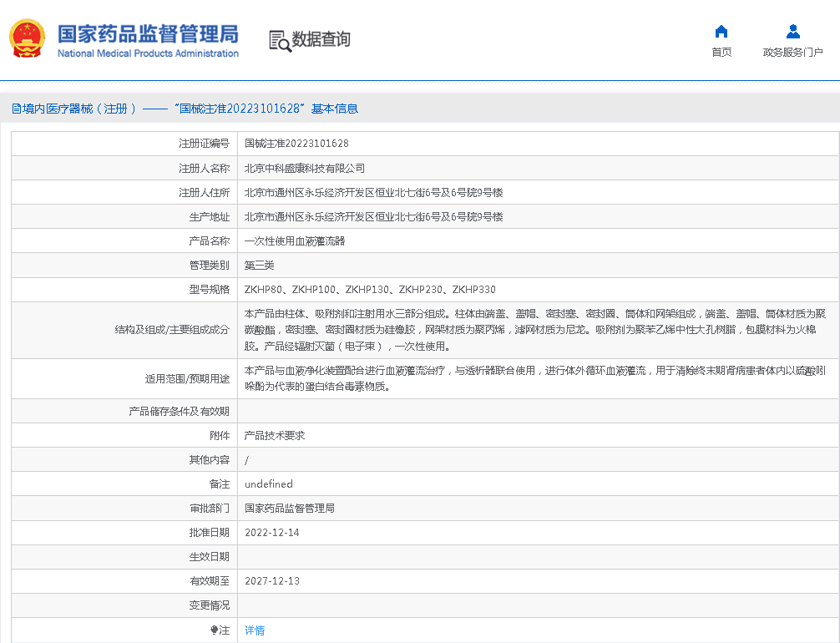
Task: Click the 管理类别 value 第三类
Action: click(259, 266)
